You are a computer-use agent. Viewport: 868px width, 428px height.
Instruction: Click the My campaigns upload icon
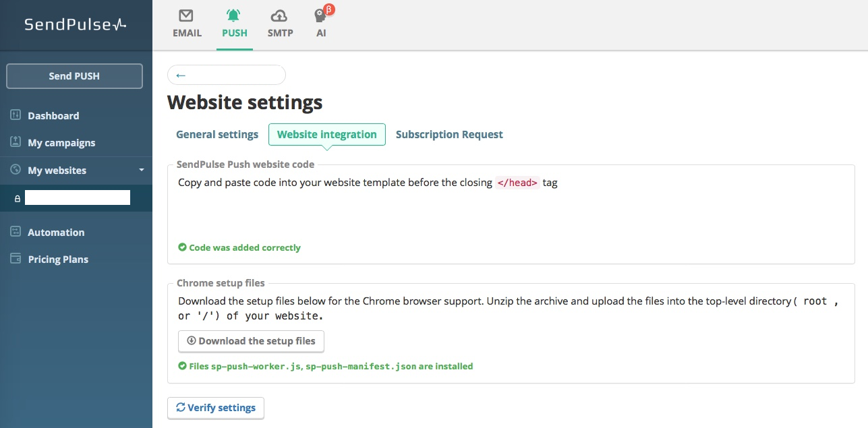click(16, 142)
